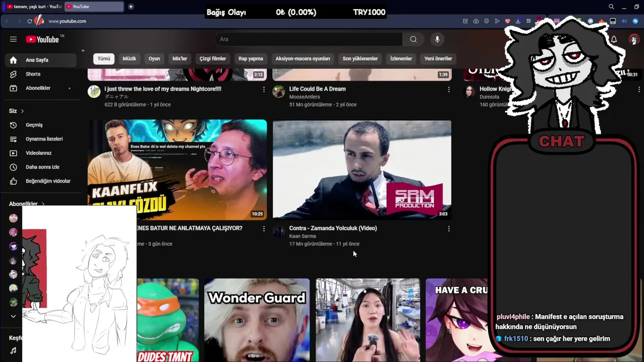Open the YouTube hamburger guide menu
The height and width of the screenshot is (362, 644).
point(13,39)
